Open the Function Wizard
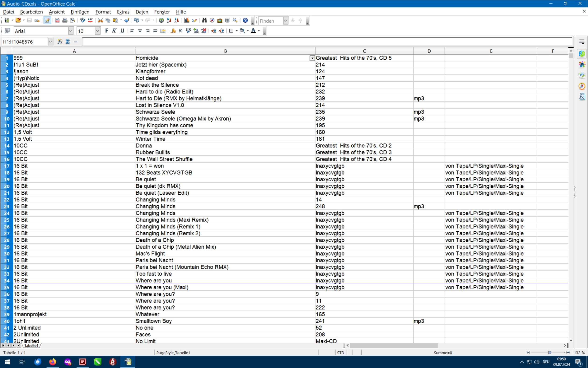 (60, 42)
